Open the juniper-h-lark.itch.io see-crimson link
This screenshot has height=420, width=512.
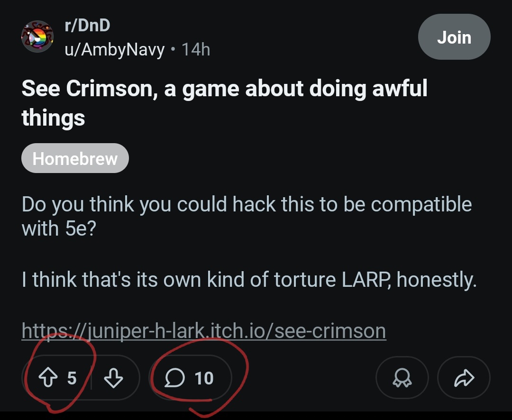(x=204, y=330)
